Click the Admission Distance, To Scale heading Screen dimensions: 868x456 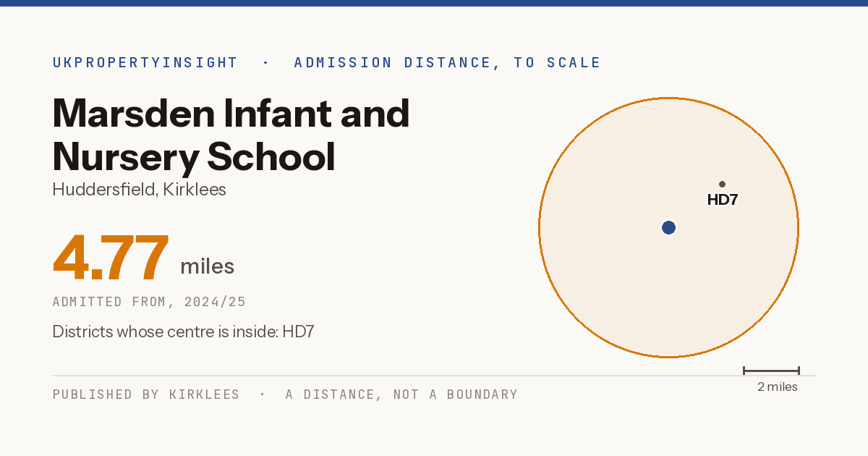click(447, 63)
